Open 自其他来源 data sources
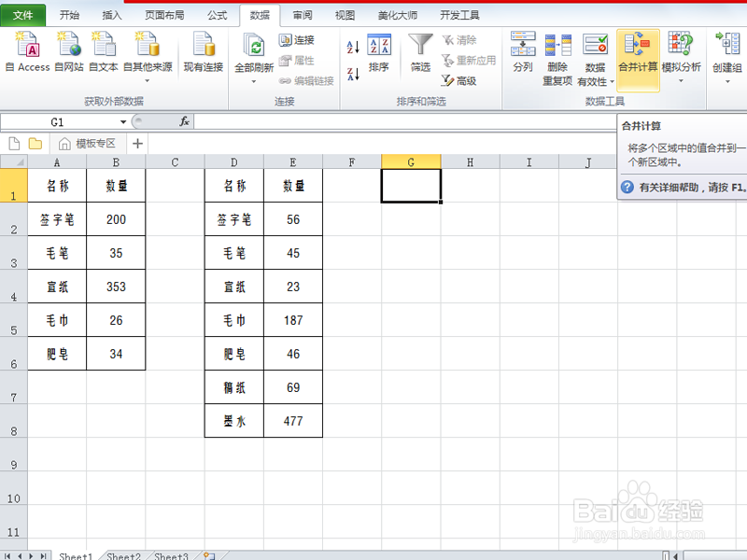The width and height of the screenshot is (747, 560). pyautogui.click(x=148, y=56)
